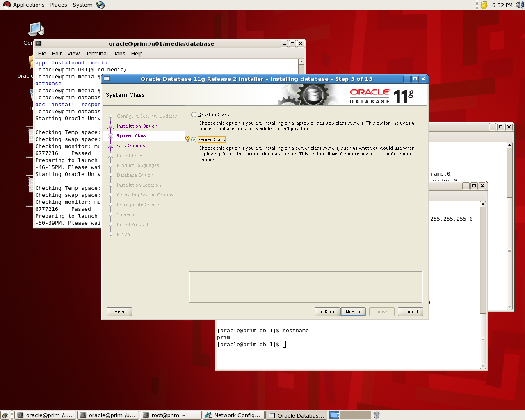Viewport: 525px width, 420px height.
Task: Switch to Network Config taskbar window
Action: click(233, 415)
